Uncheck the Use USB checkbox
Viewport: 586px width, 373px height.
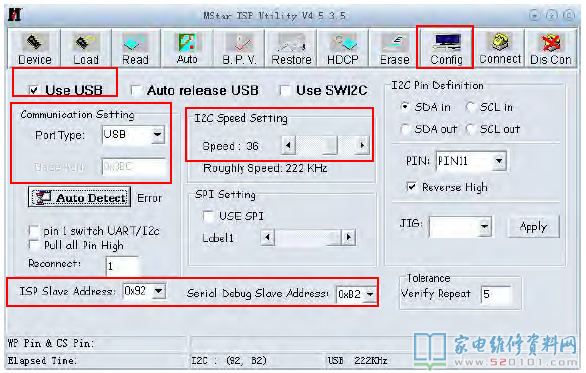34,90
